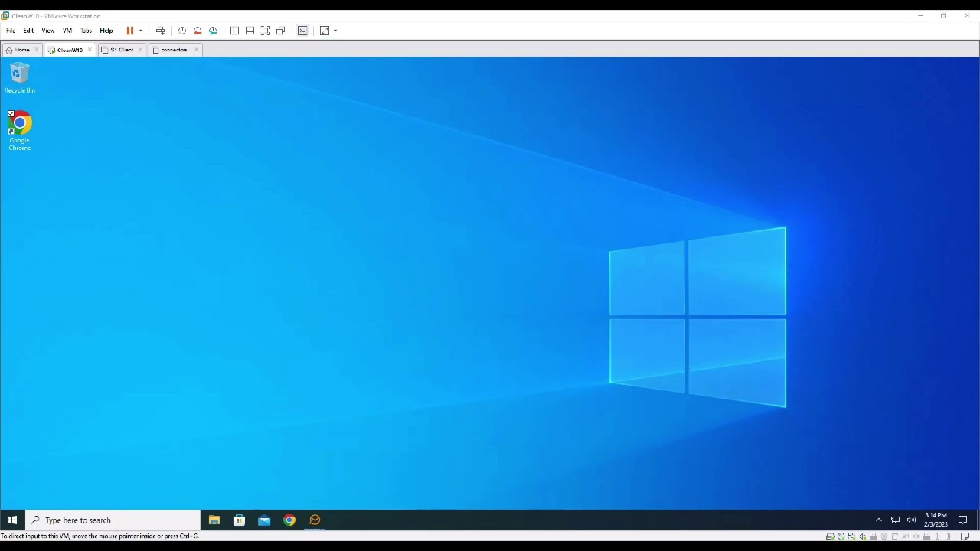Open File Explorer from the taskbar
The width and height of the screenshot is (980, 551).
coord(214,520)
